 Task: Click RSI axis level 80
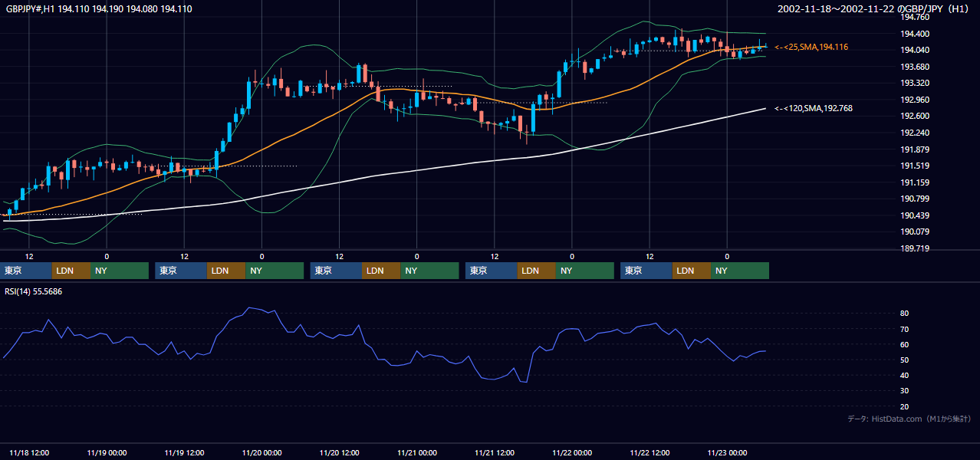click(905, 314)
